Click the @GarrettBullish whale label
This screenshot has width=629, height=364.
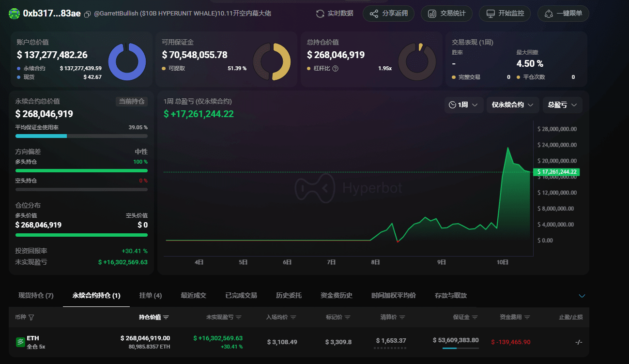(182, 14)
